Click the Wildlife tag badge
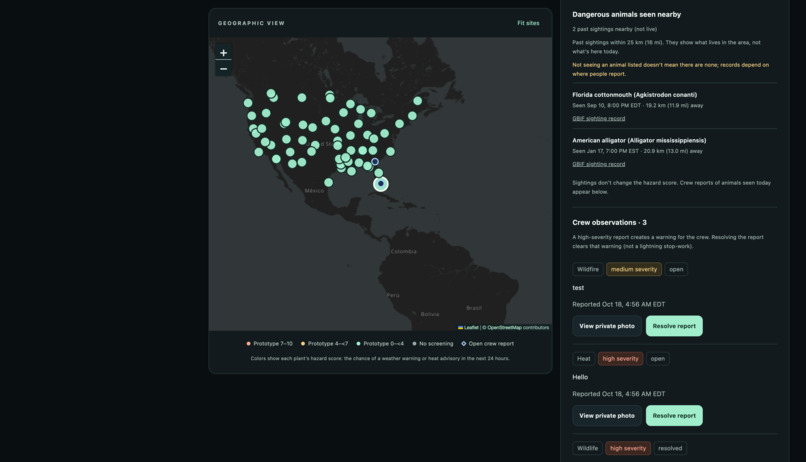Viewport: 806px width, 462px height. (x=587, y=448)
